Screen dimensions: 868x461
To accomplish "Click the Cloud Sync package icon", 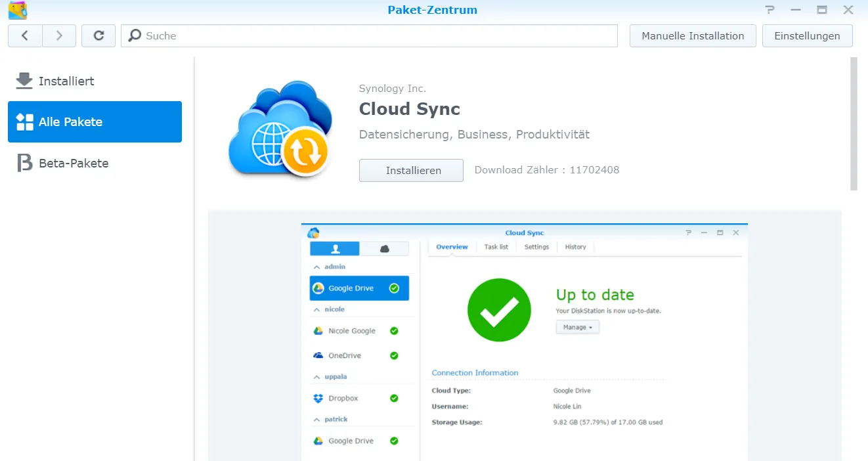I will pos(279,131).
